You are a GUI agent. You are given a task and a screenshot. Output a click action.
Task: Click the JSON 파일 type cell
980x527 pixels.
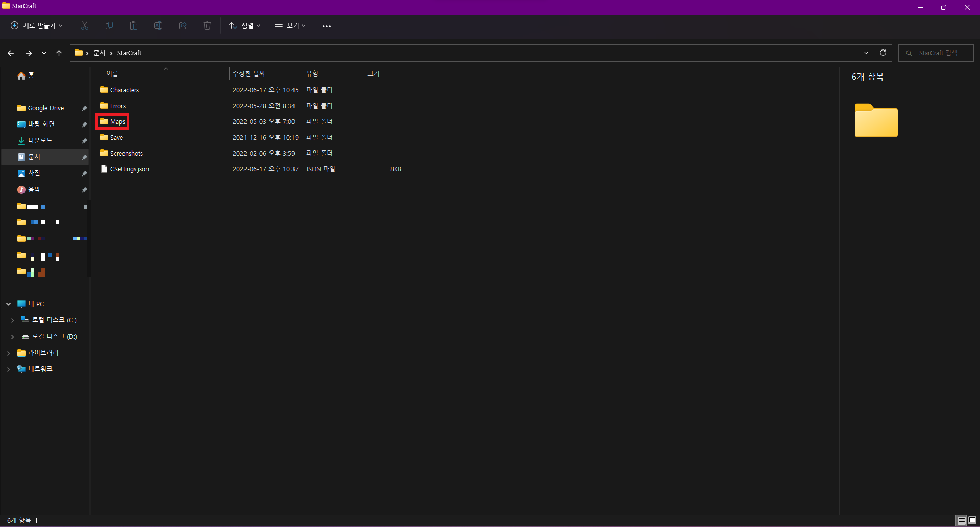[321, 169]
